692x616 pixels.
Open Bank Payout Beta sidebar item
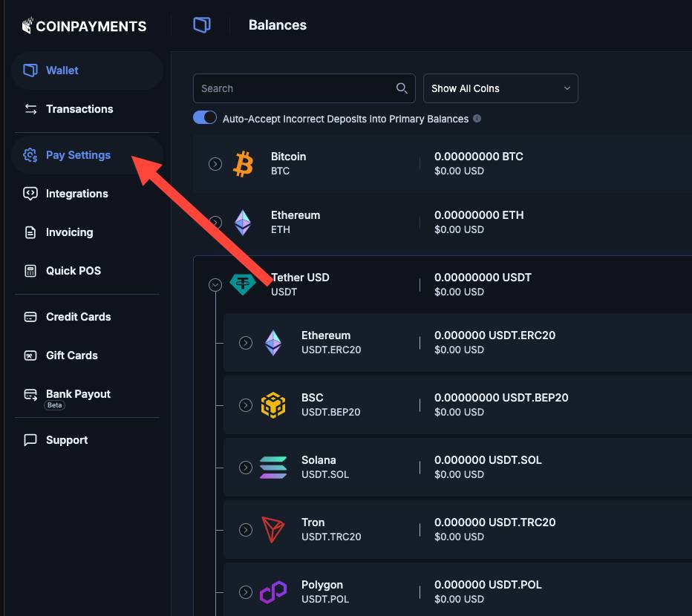(88, 397)
